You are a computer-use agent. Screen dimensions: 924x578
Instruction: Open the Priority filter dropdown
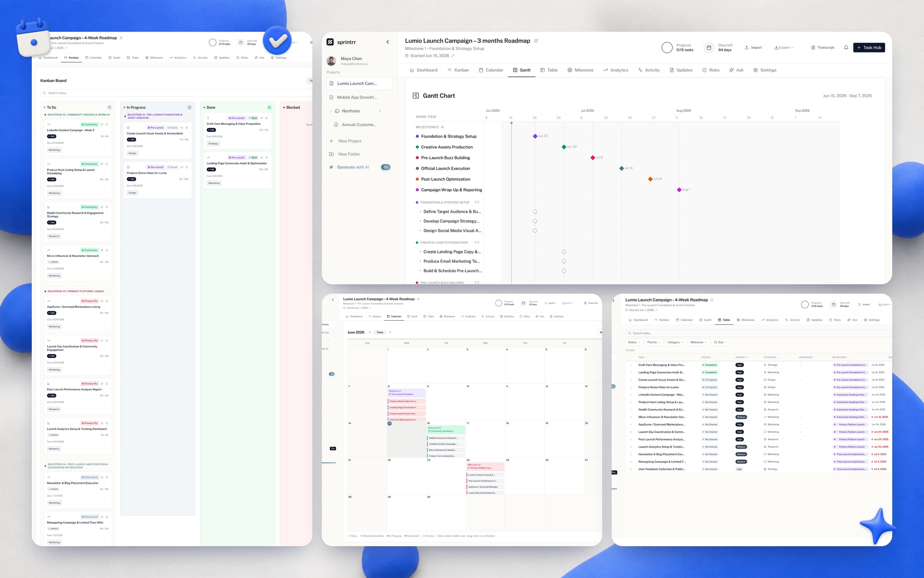(x=654, y=342)
